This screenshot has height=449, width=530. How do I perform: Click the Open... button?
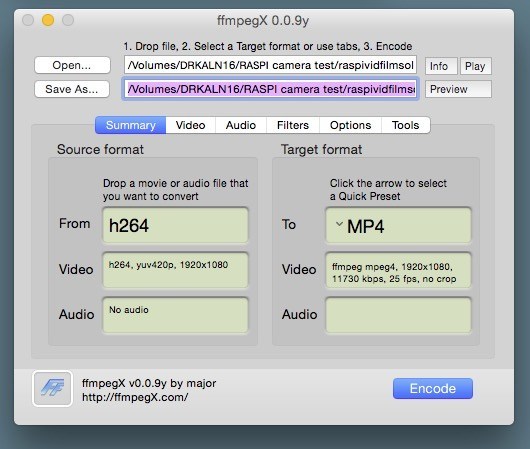(72, 65)
